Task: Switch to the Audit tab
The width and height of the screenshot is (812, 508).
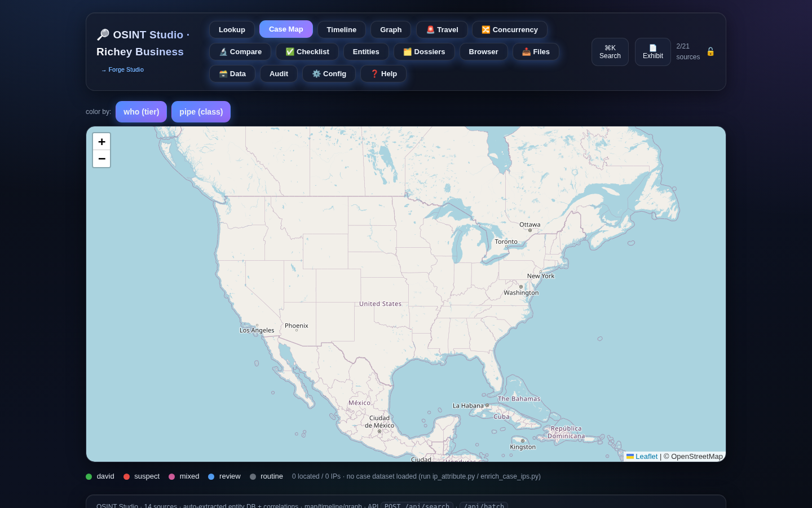Action: point(279,73)
